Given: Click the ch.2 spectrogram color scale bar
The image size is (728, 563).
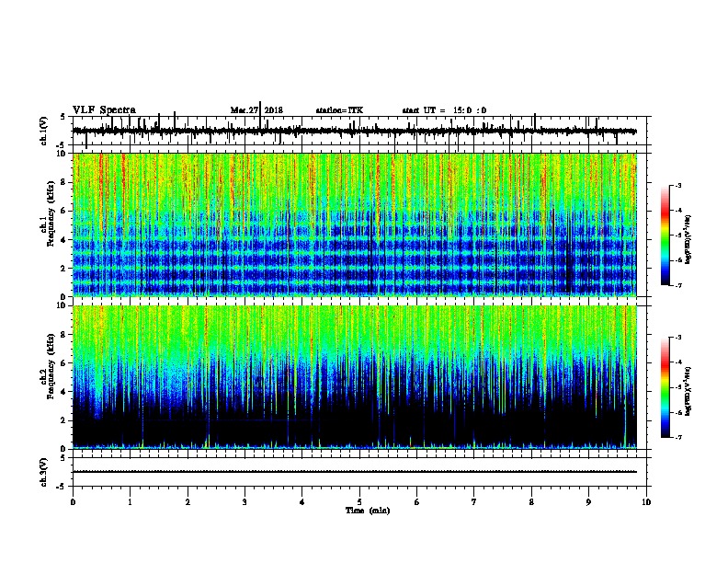Looking at the screenshot, I should [x=665, y=387].
